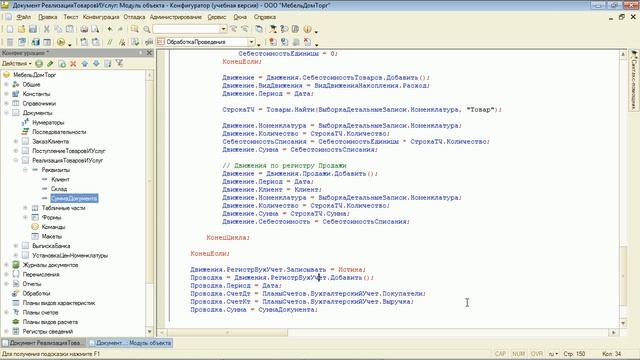Select the Клиент attribute in the tree
Image resolution: width=640 pixels, height=360 pixels.
[60, 179]
